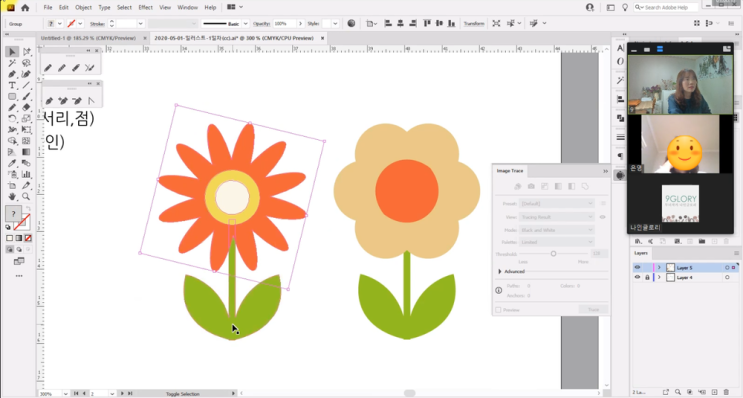743x398 pixels.
Task: Click the Recolor Artwork globe icon
Action: pyautogui.click(x=351, y=23)
